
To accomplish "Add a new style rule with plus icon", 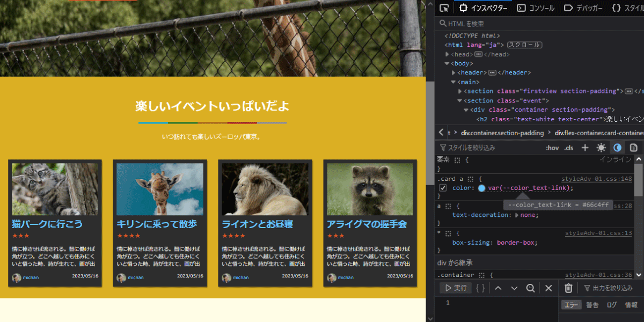I will pos(585,148).
